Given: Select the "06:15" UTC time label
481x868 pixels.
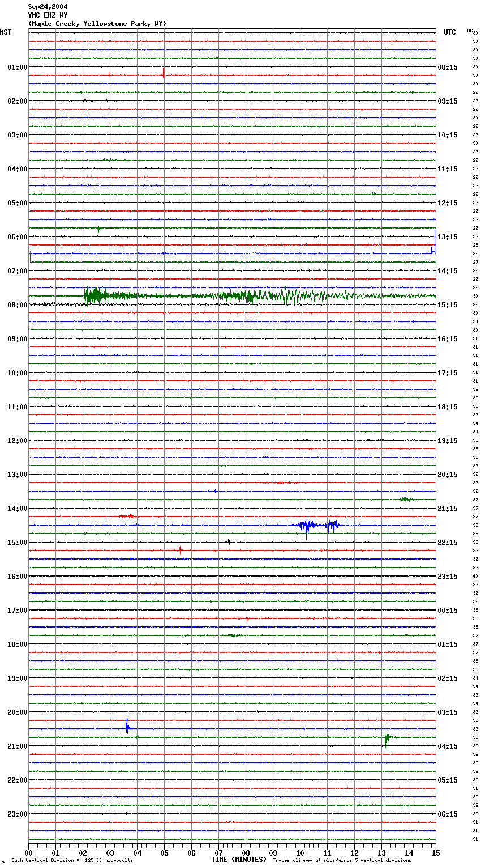Looking at the screenshot, I should (448, 814).
